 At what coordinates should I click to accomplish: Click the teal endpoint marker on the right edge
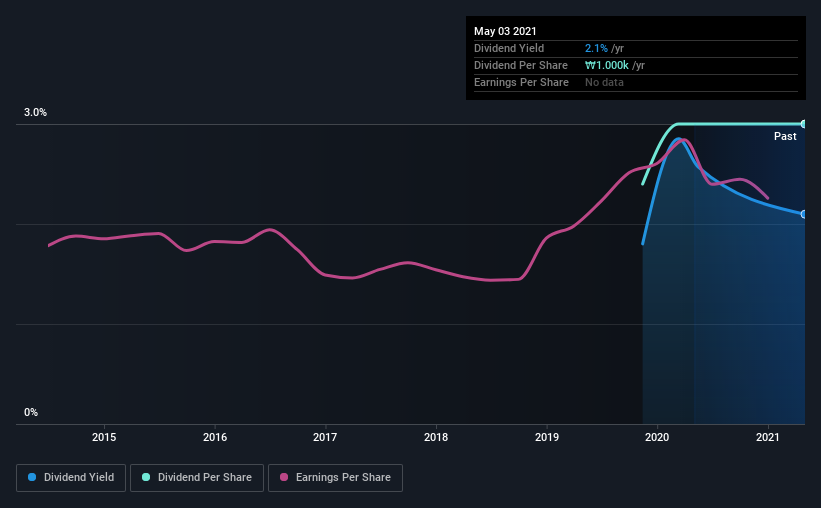(804, 124)
